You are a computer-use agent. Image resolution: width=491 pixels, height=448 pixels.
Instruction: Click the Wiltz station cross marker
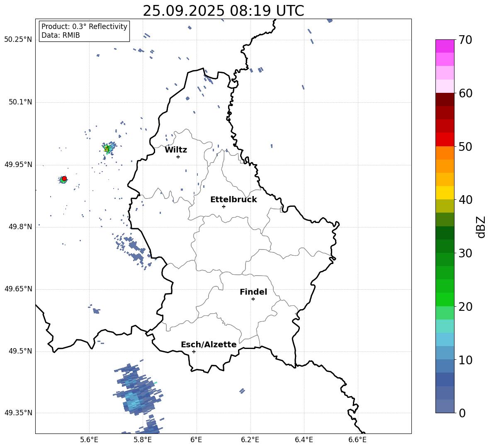point(178,157)
